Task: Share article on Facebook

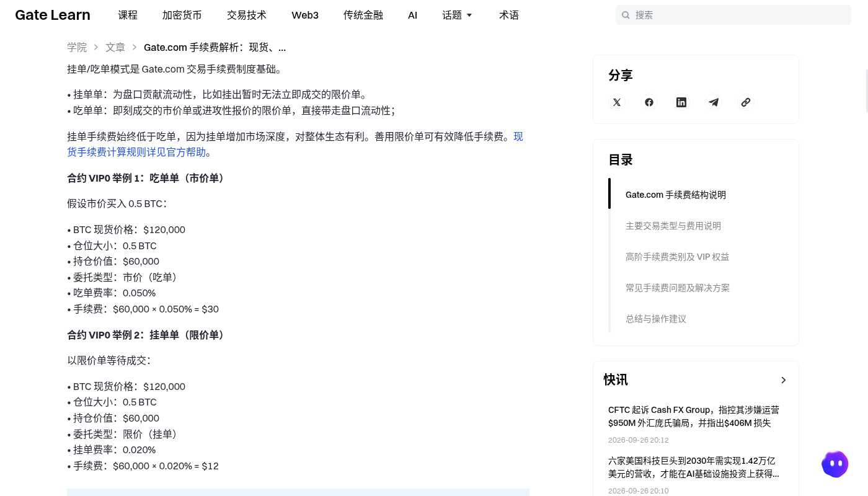Action: (649, 102)
